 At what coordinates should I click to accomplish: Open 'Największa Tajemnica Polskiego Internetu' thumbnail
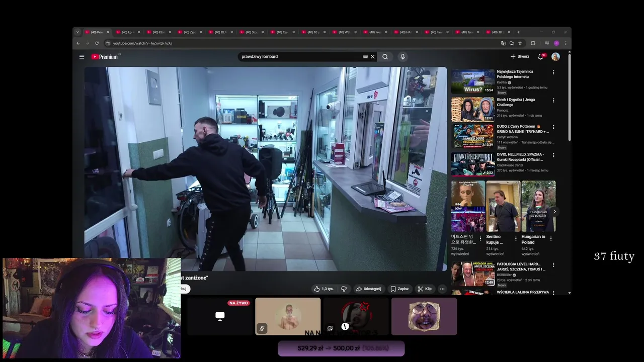[473, 81]
